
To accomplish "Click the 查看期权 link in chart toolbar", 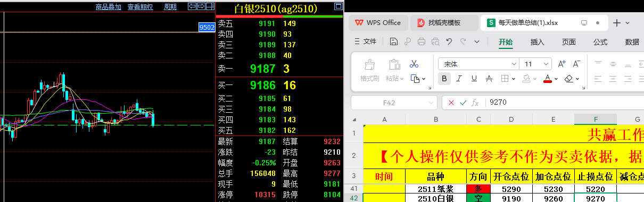I will (x=140, y=7).
